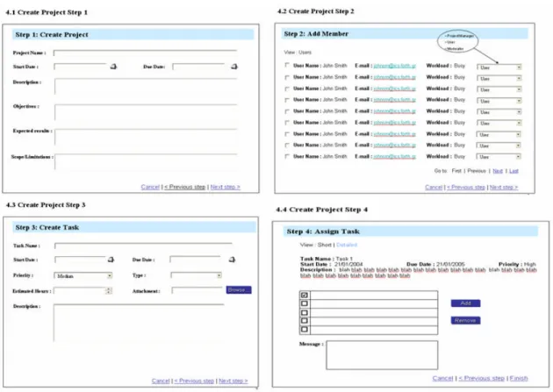The width and height of the screenshot is (553, 392).
Task: Switch to the Detailed view in Assign Task
Action: click(347, 245)
